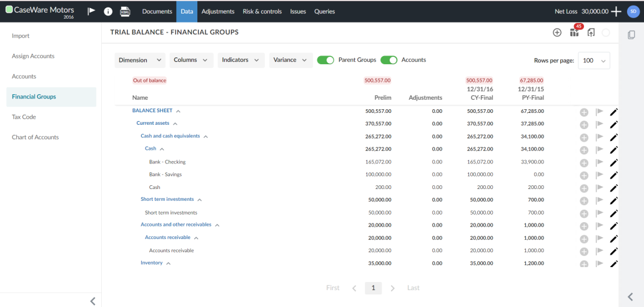The image size is (644, 307).
Task: Open the Dimension dropdown
Action: click(x=140, y=60)
